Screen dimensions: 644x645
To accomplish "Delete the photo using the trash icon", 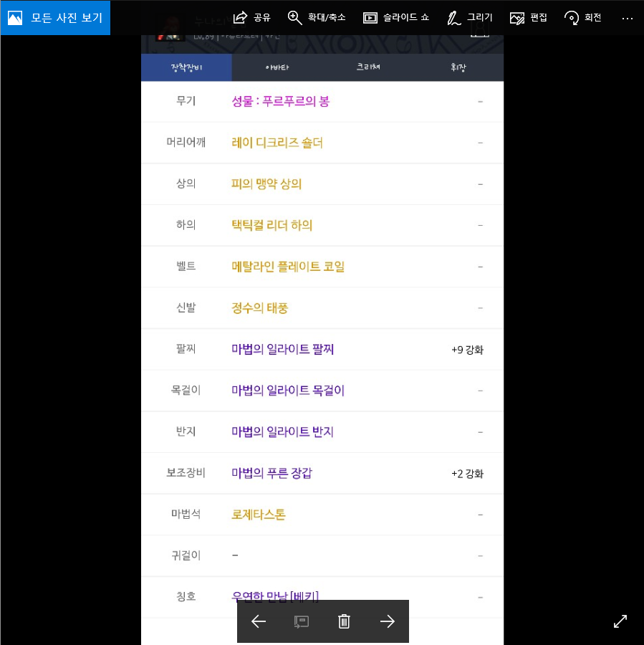I will pyautogui.click(x=344, y=621).
